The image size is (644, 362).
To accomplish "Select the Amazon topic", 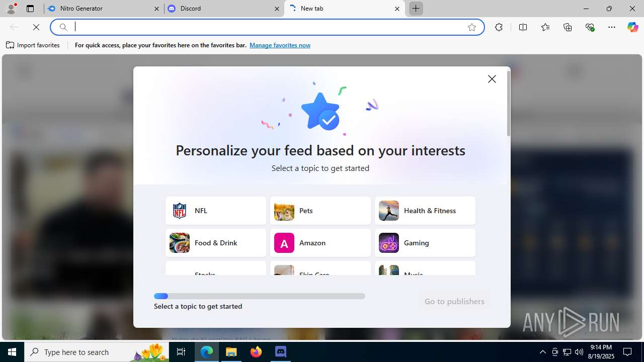I will click(x=320, y=243).
